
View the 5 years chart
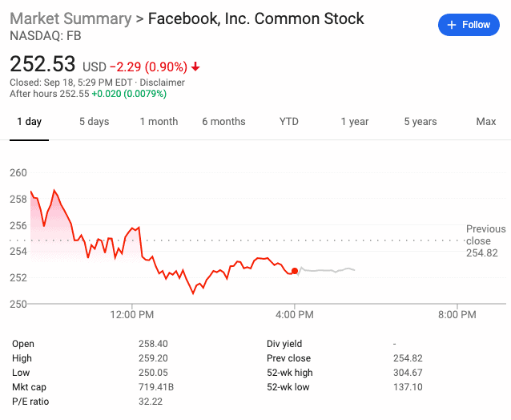click(420, 122)
